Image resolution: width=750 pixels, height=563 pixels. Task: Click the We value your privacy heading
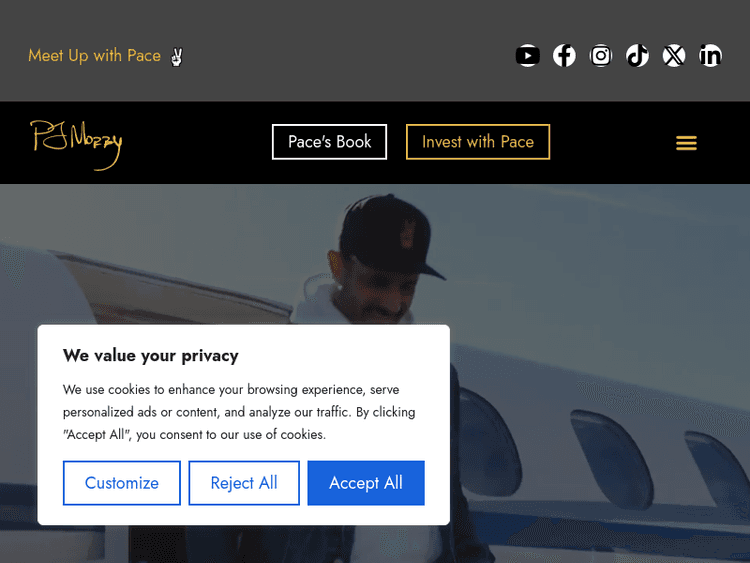(x=151, y=355)
